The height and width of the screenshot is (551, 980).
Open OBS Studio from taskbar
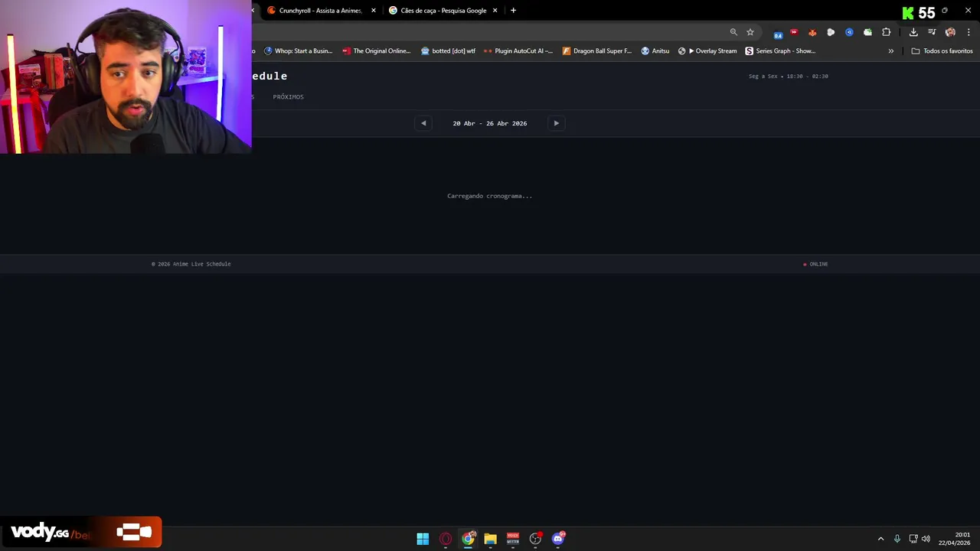pyautogui.click(x=535, y=539)
